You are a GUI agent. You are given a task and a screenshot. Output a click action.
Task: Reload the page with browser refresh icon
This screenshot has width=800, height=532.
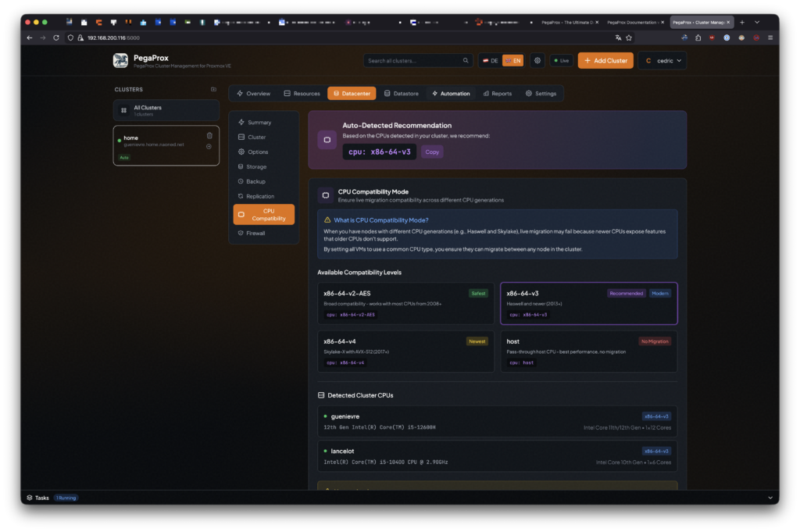(x=56, y=37)
